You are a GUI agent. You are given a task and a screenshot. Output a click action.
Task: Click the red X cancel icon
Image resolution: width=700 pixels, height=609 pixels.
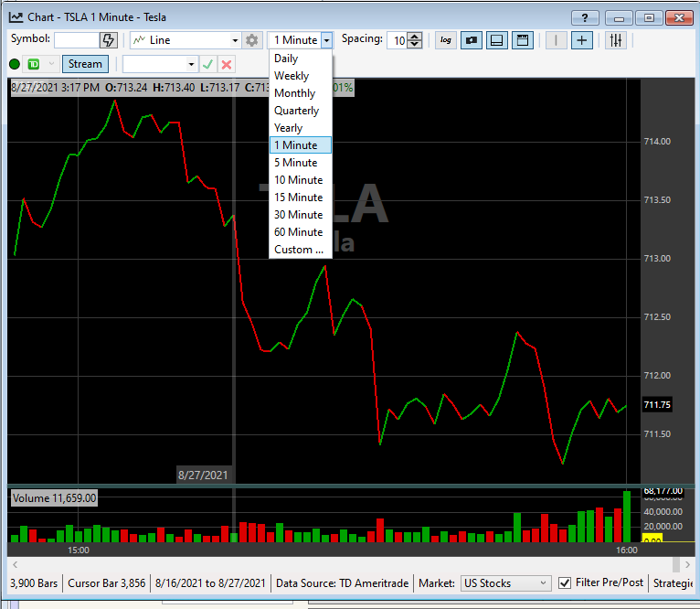pyautogui.click(x=227, y=64)
